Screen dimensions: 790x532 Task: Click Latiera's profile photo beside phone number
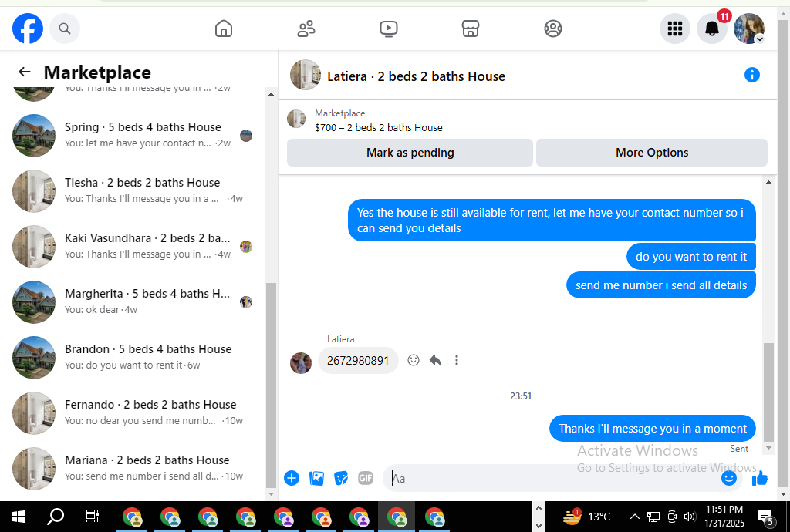301,363
